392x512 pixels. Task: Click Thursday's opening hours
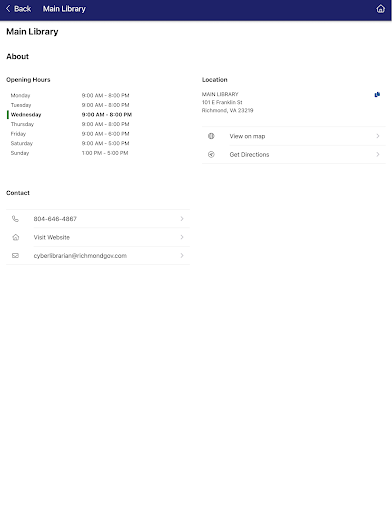pos(105,124)
